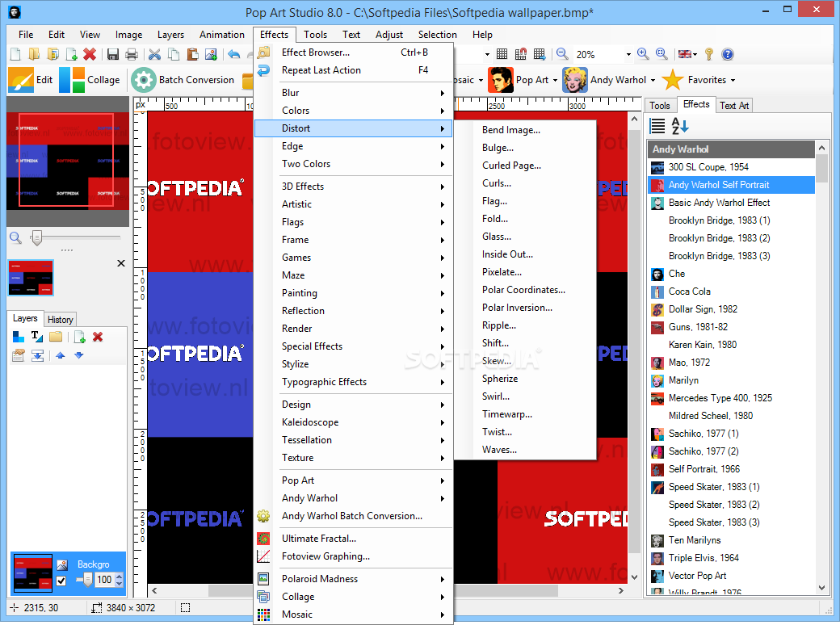Click the Merge layers down icon
This screenshot has height=625, width=840.
37,355
